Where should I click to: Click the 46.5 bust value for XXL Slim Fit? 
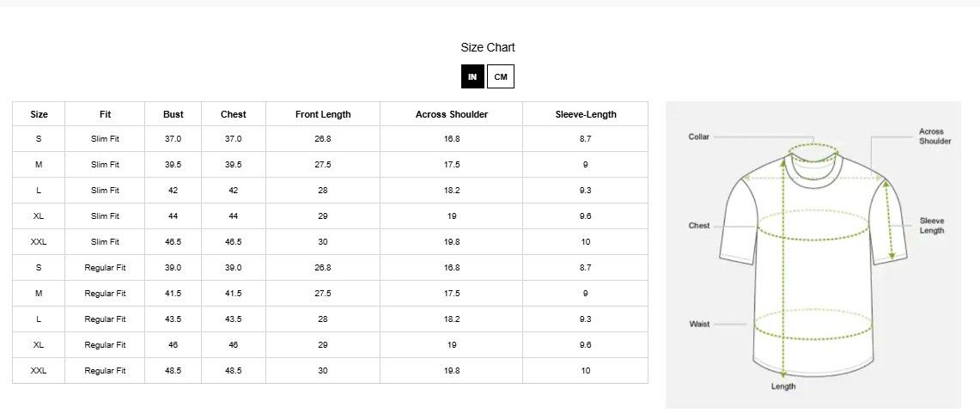173,241
